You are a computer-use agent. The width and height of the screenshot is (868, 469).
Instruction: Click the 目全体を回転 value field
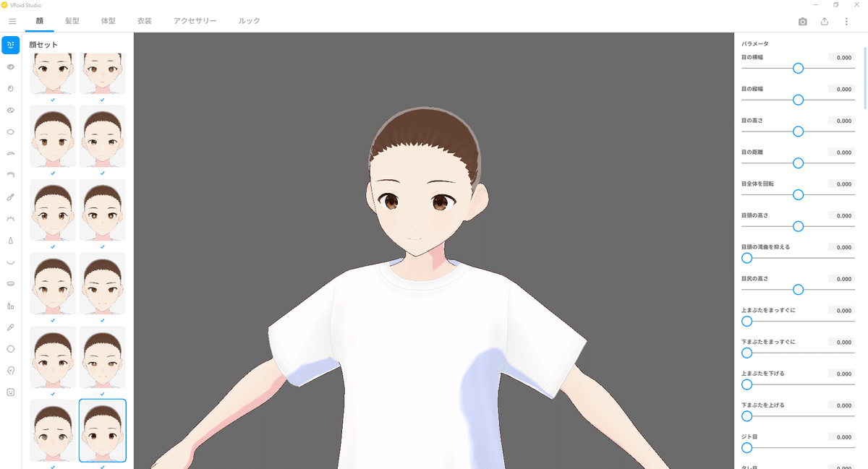tap(841, 184)
